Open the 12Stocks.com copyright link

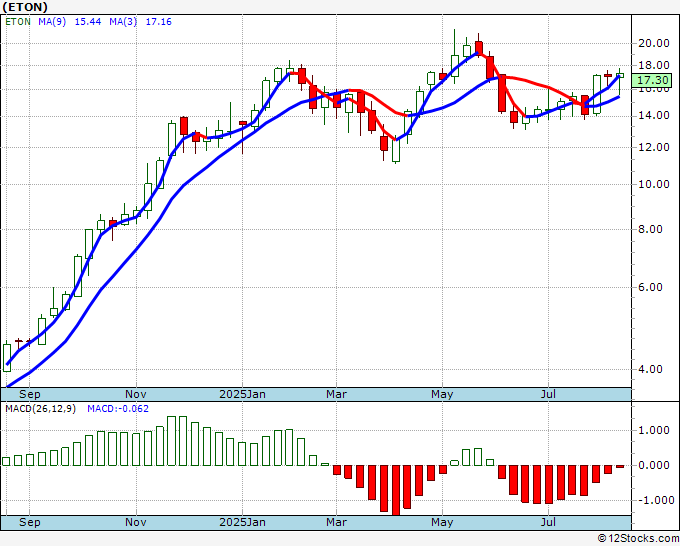(x=638, y=538)
